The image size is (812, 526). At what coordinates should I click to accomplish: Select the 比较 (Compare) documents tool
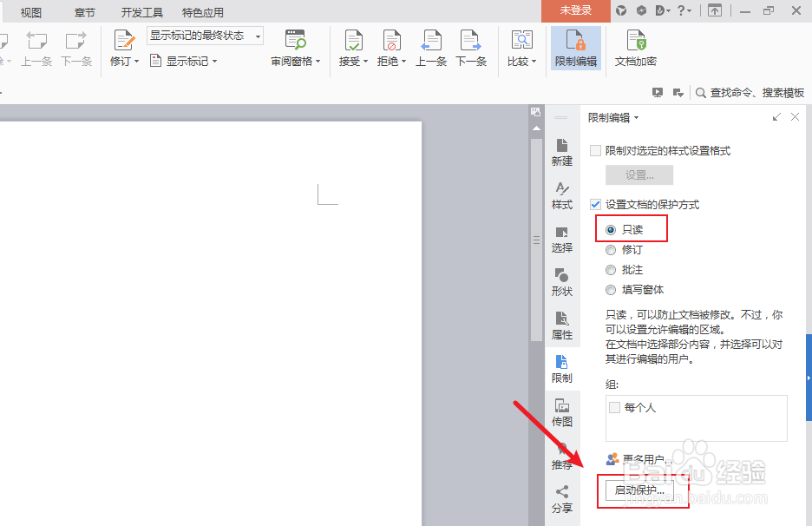pyautogui.click(x=521, y=43)
